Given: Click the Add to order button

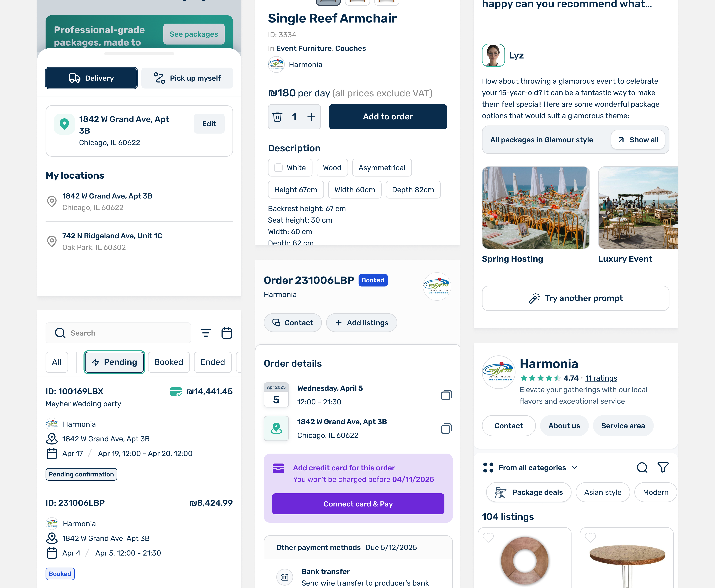Looking at the screenshot, I should click(388, 116).
